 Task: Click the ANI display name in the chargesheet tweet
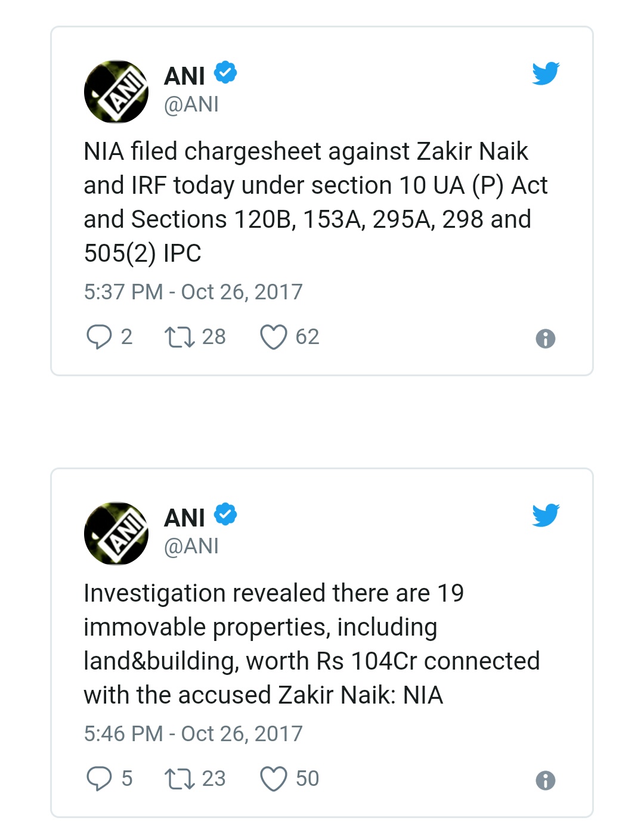click(184, 76)
